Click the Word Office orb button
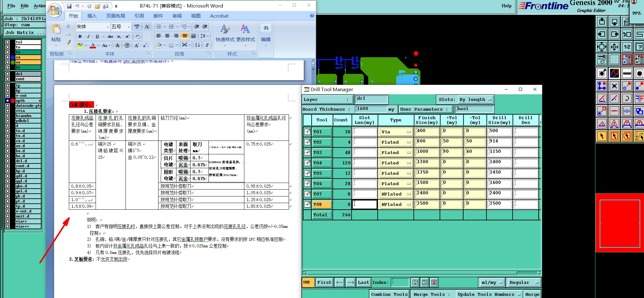 click(54, 10)
